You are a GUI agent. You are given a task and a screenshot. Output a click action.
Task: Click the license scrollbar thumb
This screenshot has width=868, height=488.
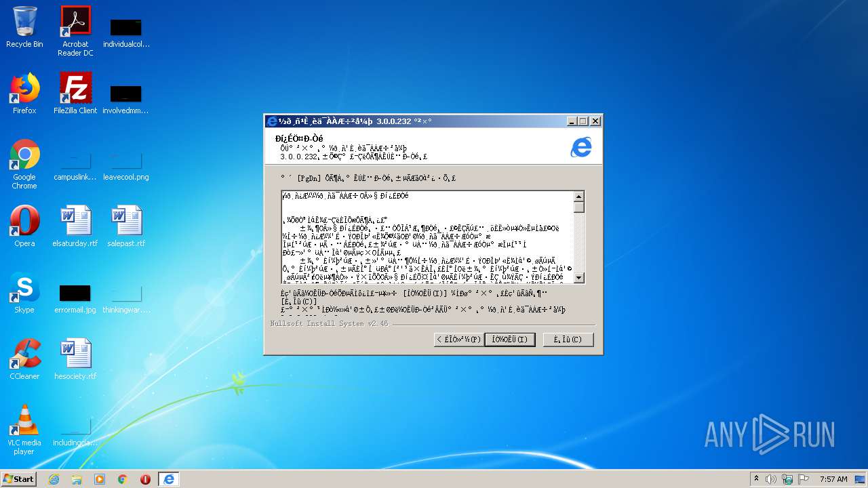579,207
